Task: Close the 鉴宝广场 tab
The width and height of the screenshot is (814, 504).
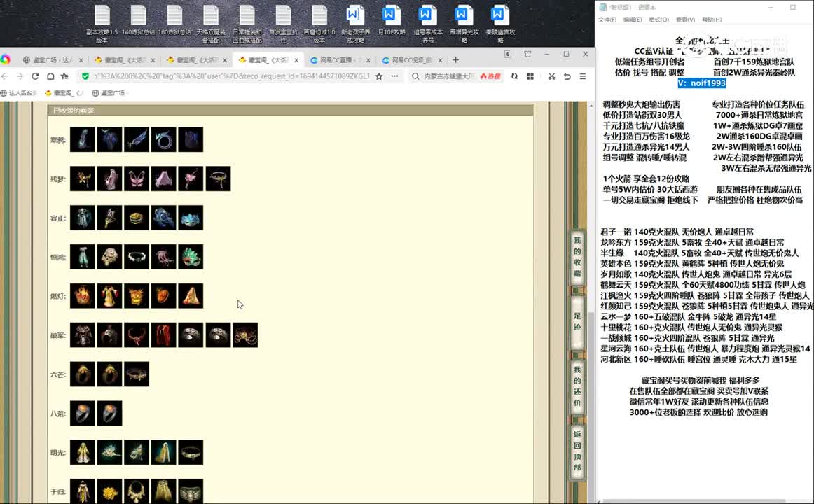Action: pos(81,60)
